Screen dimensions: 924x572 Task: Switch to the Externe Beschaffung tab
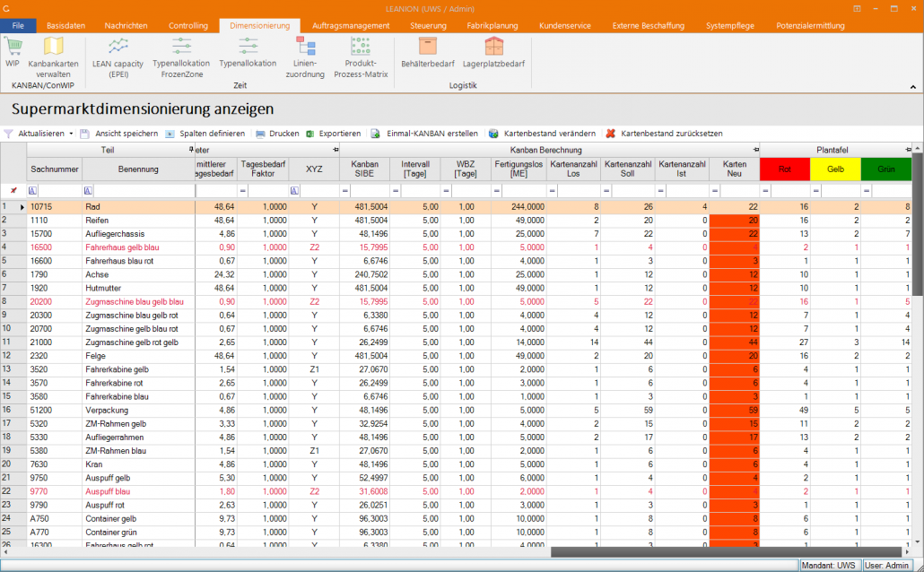[x=649, y=25]
